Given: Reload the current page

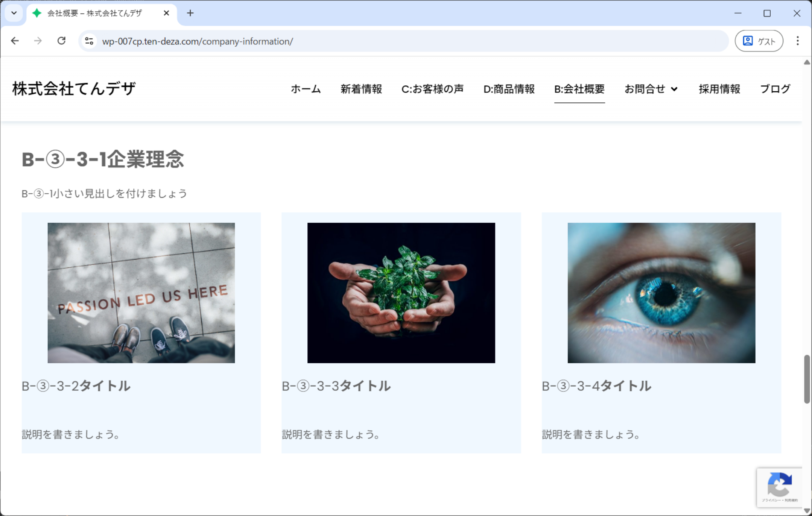Looking at the screenshot, I should (61, 41).
